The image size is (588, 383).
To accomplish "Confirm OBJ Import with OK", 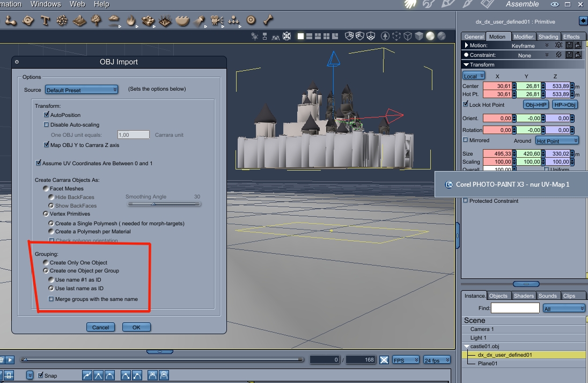I will [136, 327].
